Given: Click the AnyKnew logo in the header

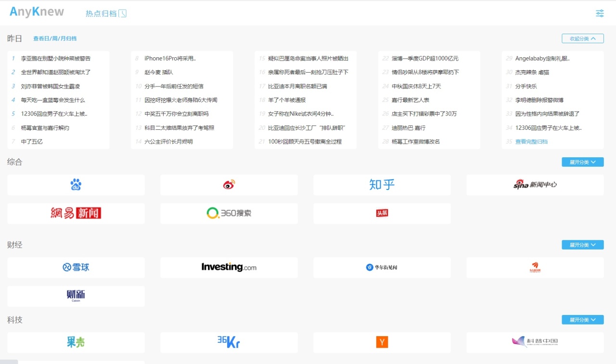Looking at the screenshot, I should point(37,12).
